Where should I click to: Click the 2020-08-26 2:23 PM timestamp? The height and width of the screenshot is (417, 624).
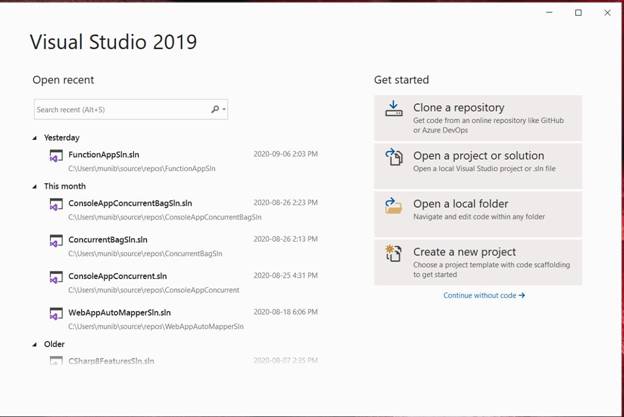click(x=286, y=203)
